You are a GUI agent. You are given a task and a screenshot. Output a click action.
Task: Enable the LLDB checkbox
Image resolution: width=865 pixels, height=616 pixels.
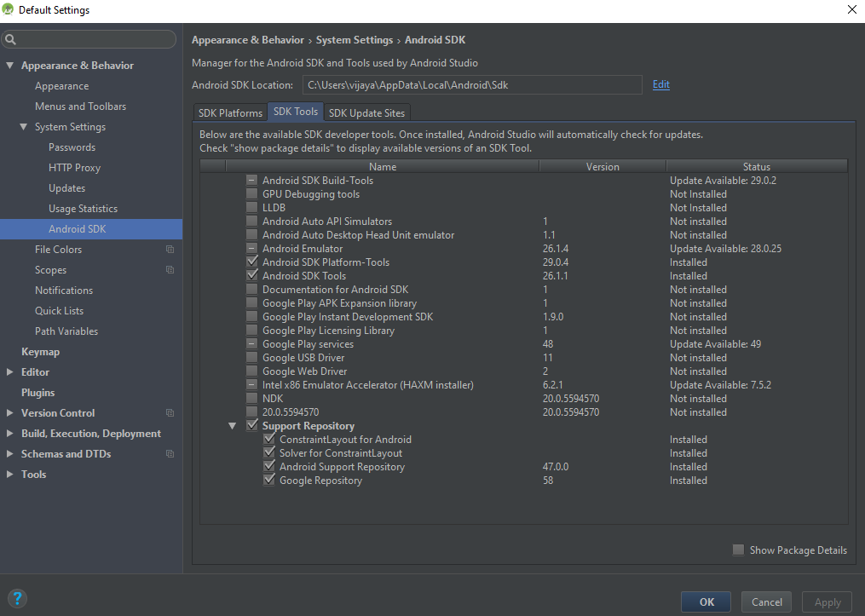(251, 207)
